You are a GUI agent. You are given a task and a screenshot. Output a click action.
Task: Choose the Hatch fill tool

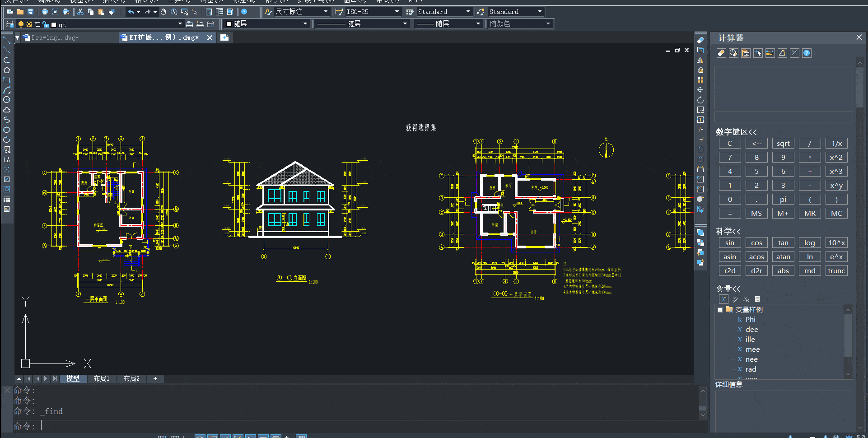pyautogui.click(x=7, y=179)
